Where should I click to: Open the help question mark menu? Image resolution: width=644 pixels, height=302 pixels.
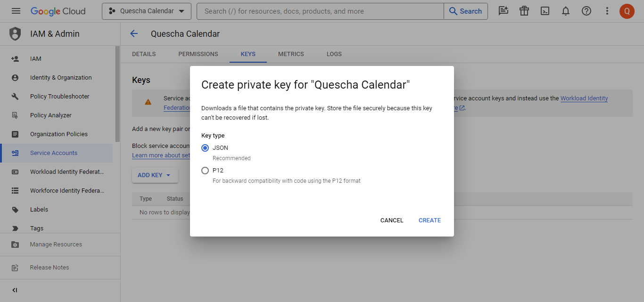pyautogui.click(x=586, y=11)
